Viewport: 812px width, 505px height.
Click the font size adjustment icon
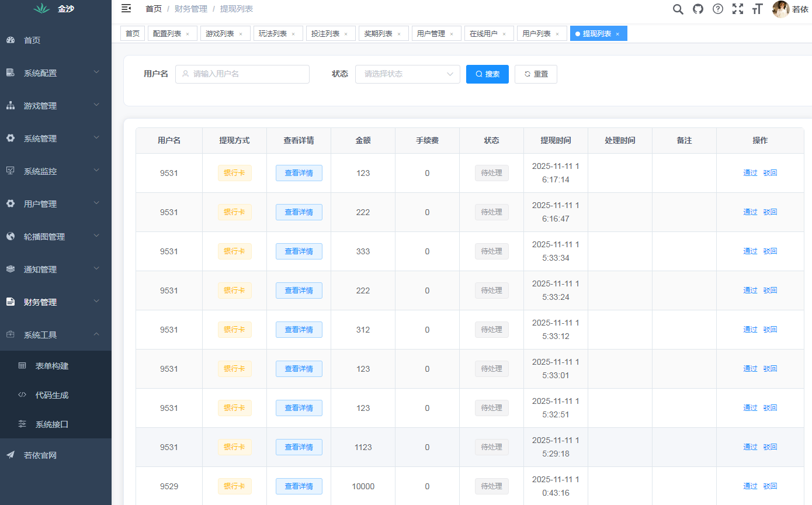757,9
